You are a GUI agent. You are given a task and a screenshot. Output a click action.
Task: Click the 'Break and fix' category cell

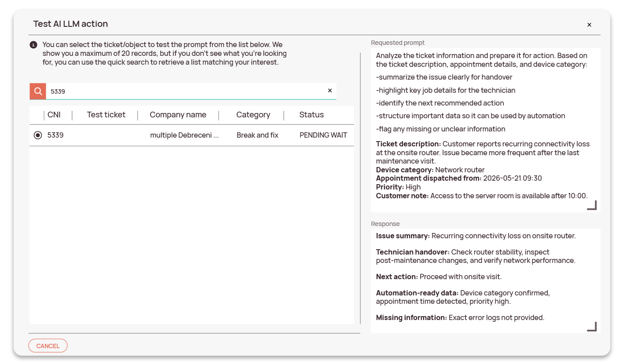pyautogui.click(x=257, y=135)
